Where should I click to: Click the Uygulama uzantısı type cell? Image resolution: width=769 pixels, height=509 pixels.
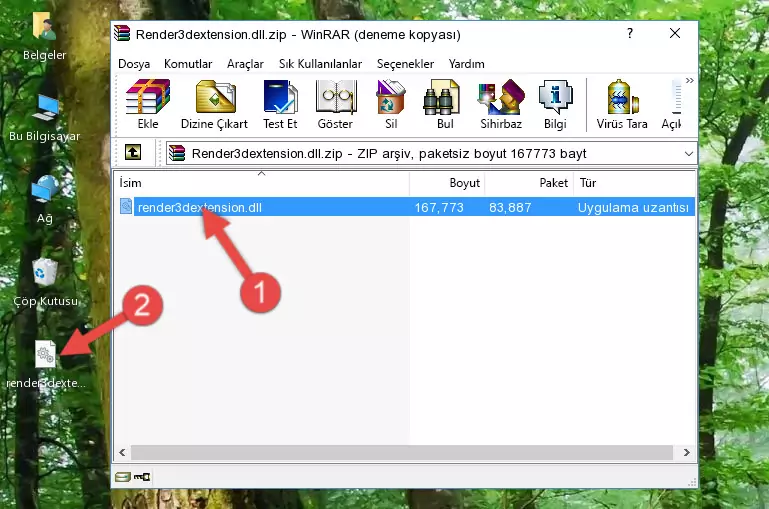coord(633,207)
